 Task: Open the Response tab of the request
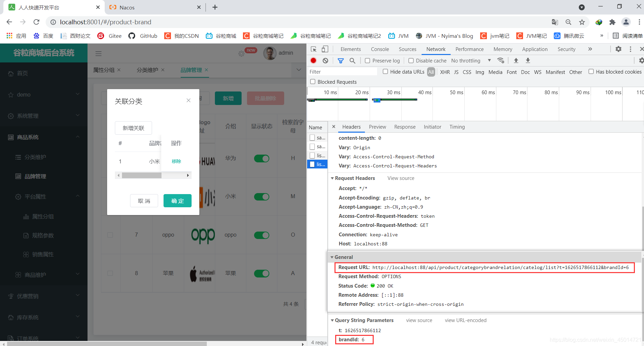405,127
